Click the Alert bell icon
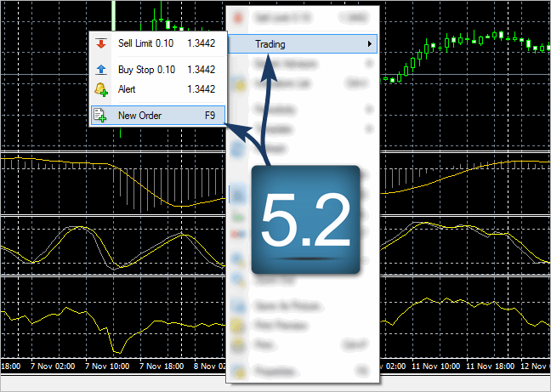 [101, 88]
